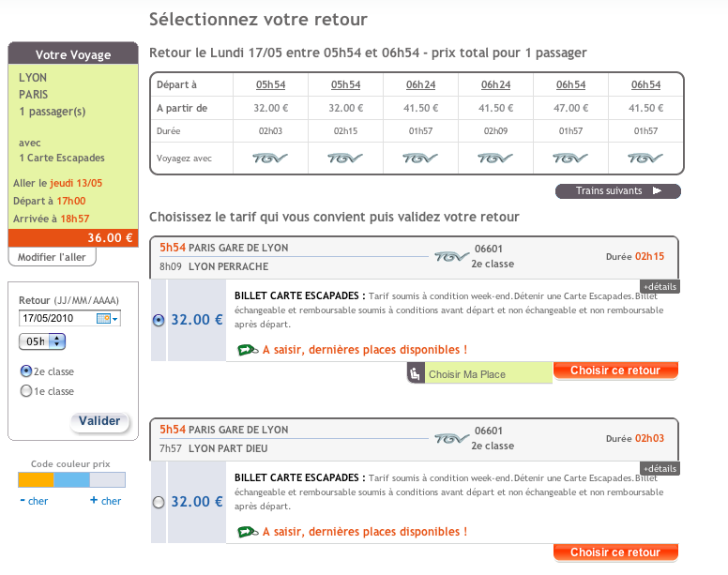
Task: Click the return date input field
Action: click(x=57, y=319)
